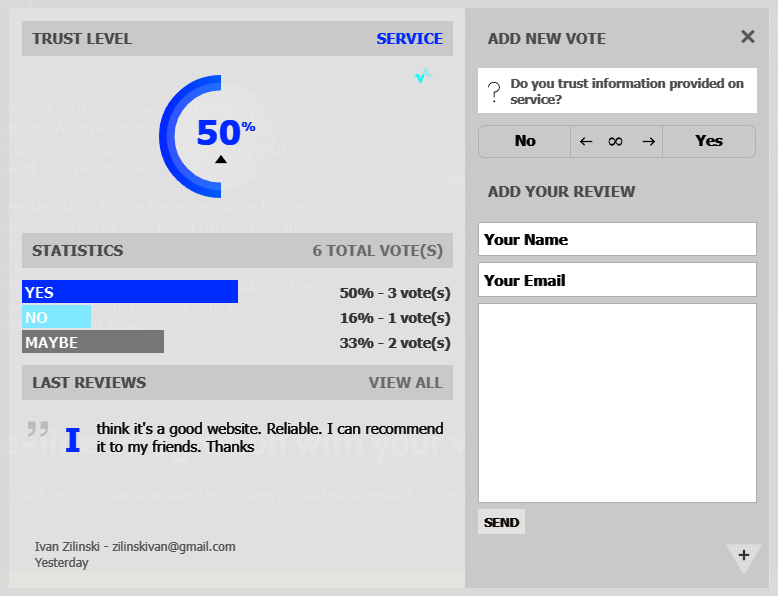Click reviewer 'Ivan Zilinski - zilinskivan@gmail.com'

click(135, 546)
